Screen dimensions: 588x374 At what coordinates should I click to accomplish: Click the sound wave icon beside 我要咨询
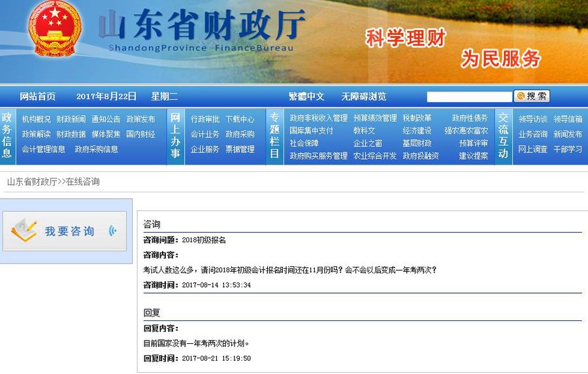click(112, 231)
